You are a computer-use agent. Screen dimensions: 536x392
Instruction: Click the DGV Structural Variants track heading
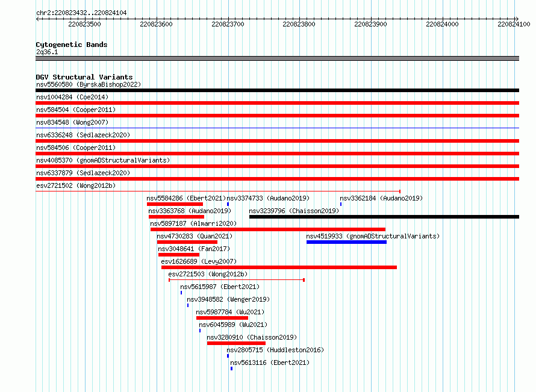pos(84,77)
